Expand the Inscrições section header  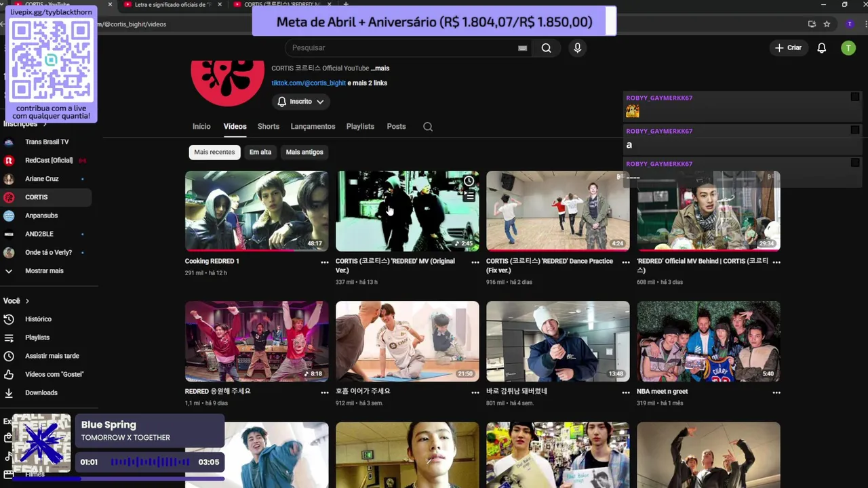pos(25,124)
